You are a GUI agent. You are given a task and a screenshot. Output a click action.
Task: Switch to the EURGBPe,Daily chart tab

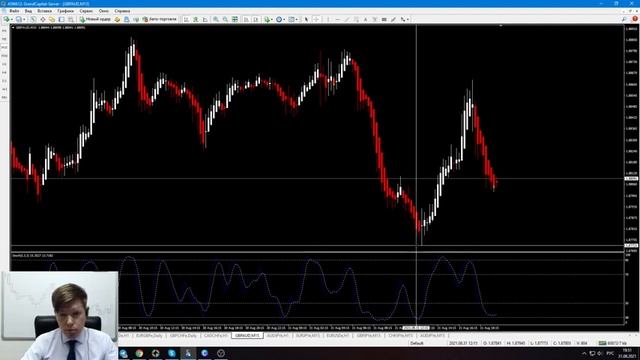click(149, 336)
